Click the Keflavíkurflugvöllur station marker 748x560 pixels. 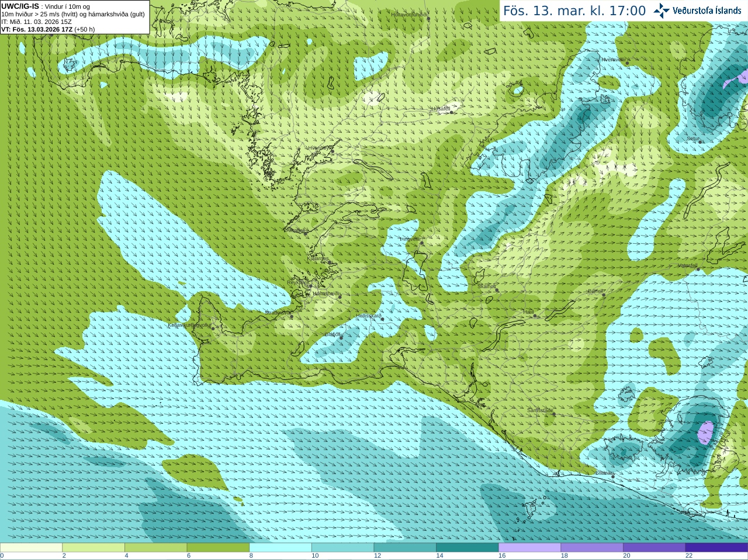coord(213,329)
